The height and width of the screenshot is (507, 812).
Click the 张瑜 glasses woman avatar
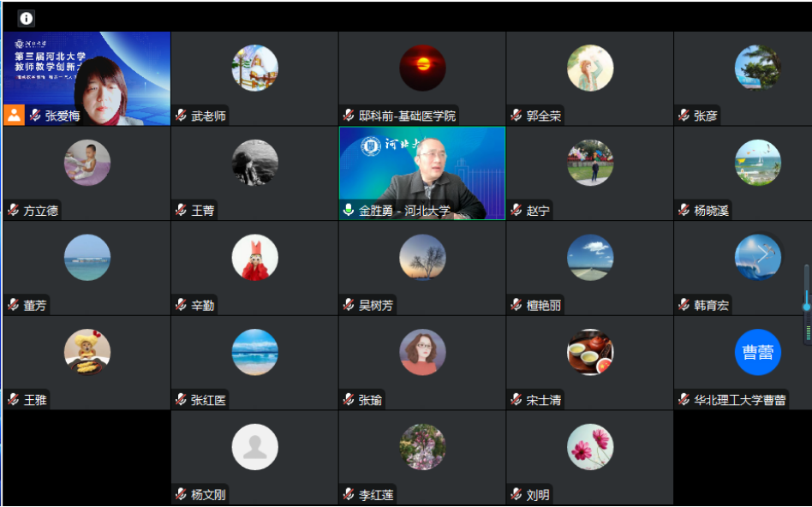click(422, 352)
